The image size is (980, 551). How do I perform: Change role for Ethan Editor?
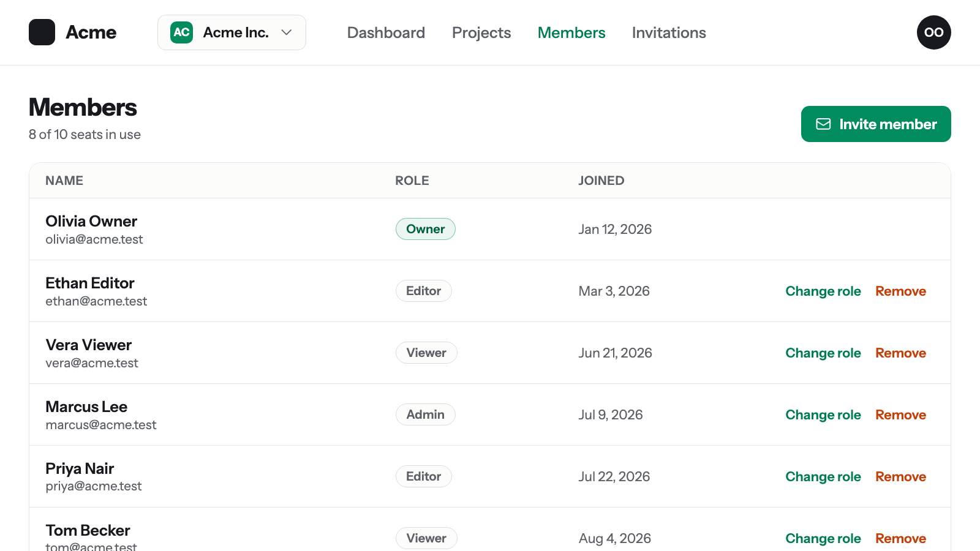(823, 291)
